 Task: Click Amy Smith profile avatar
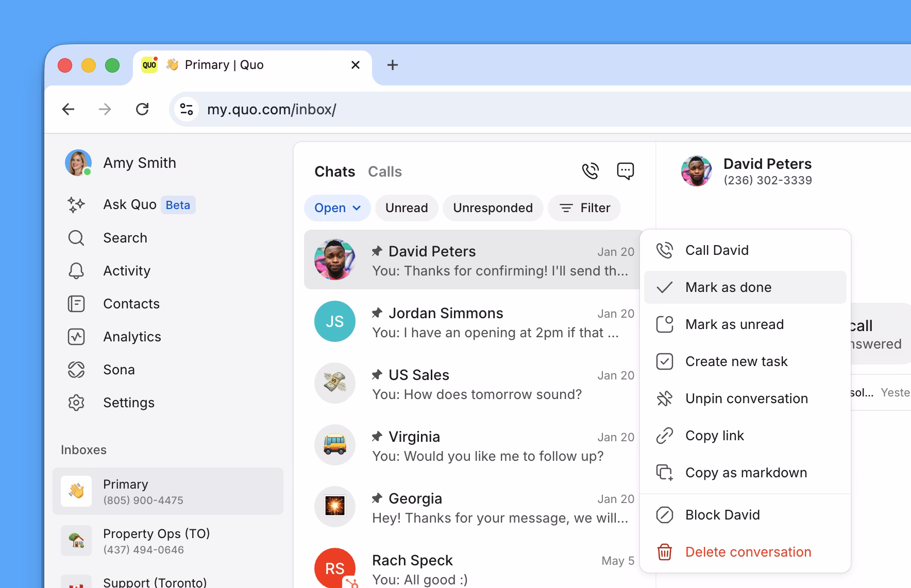point(78,163)
